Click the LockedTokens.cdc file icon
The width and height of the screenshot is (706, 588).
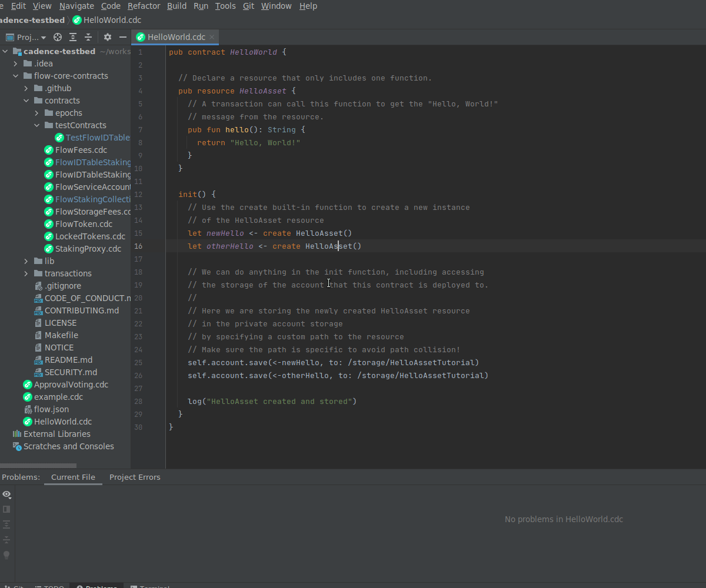(x=49, y=236)
